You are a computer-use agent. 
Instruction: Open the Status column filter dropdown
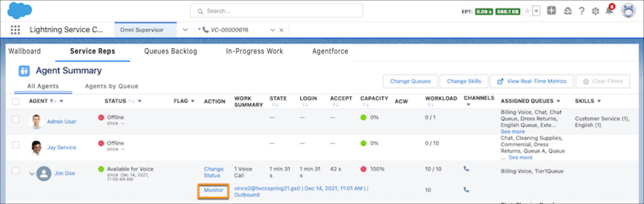140,101
